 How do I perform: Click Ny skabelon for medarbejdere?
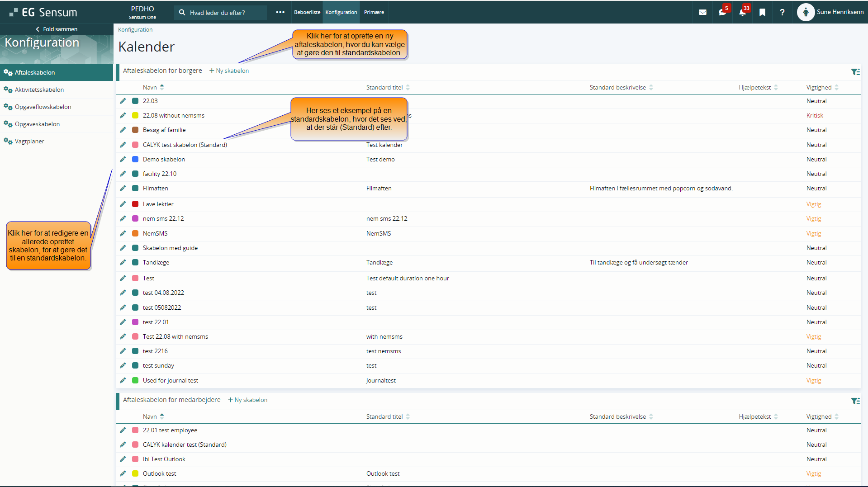coord(248,400)
